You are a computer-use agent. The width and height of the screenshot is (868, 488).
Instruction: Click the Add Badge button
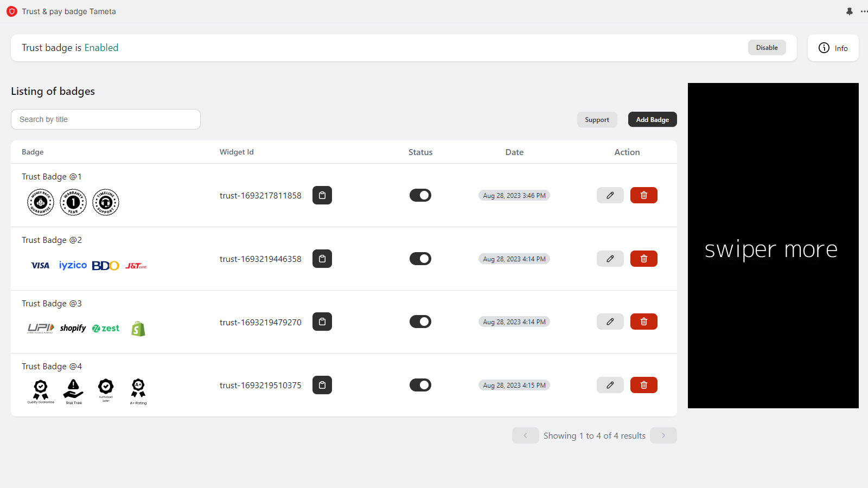[x=652, y=119]
